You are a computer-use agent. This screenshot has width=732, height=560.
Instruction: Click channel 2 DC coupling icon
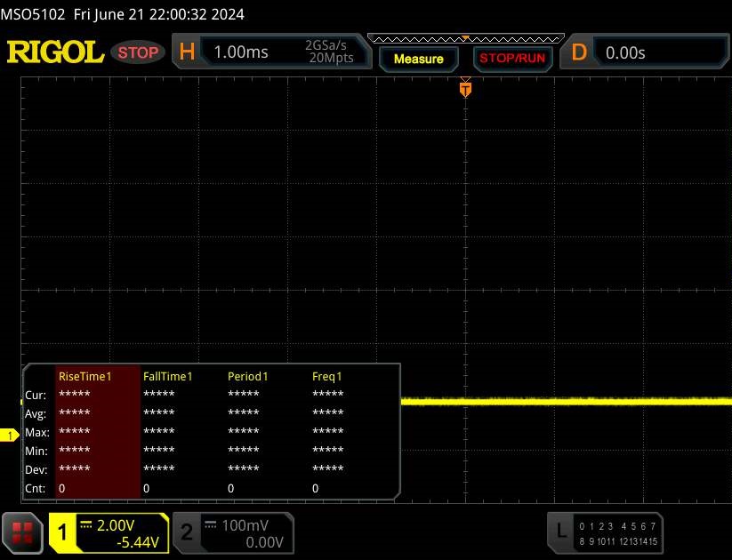click(x=211, y=525)
